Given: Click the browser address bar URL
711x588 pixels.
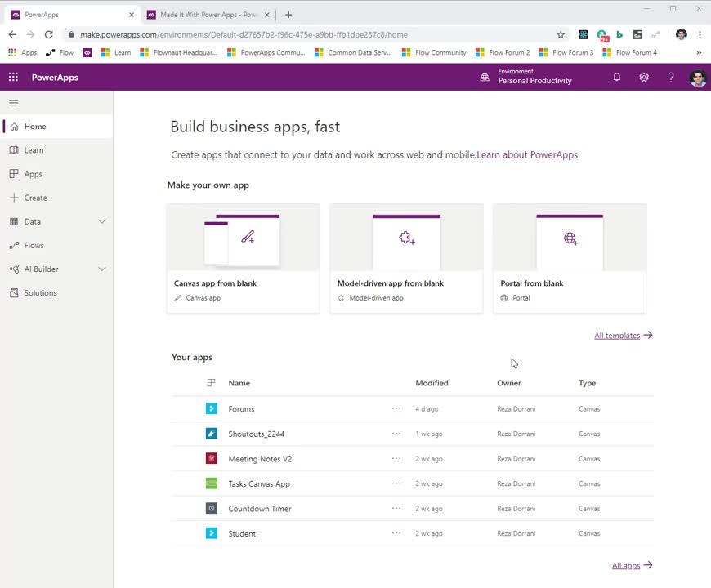Looking at the screenshot, I should [244, 34].
